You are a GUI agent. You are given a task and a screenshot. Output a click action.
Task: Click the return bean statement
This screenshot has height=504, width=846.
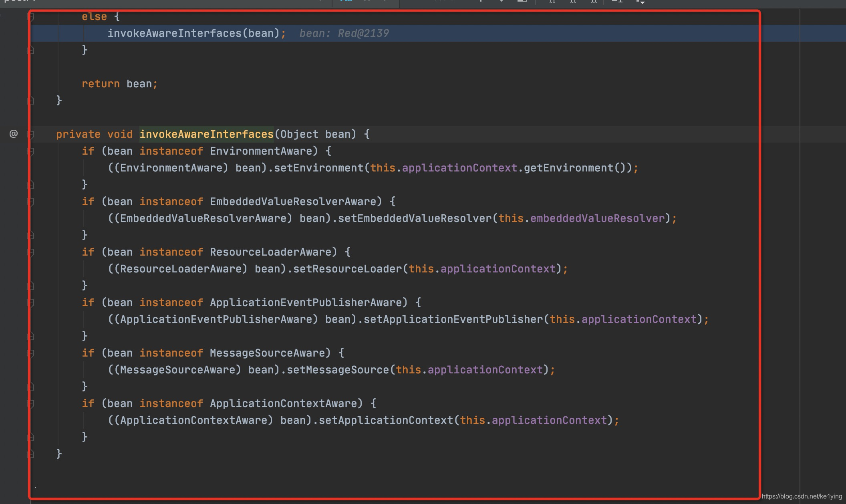[x=119, y=84]
